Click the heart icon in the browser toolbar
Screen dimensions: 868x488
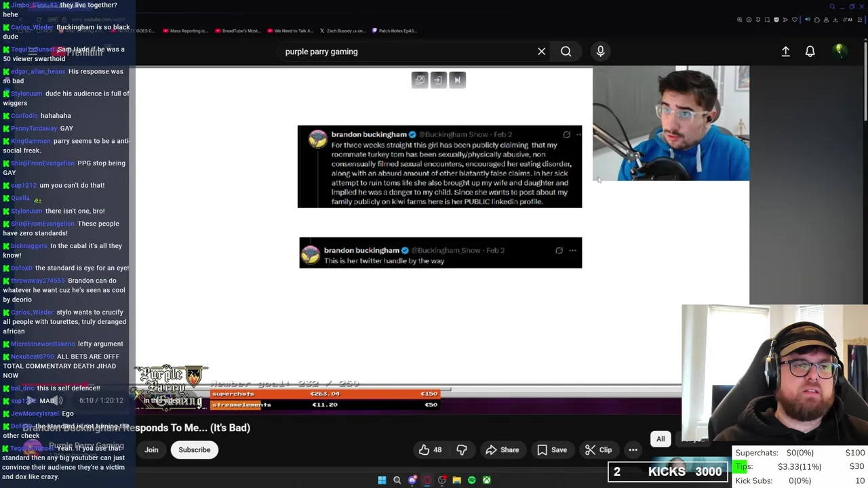pos(795,20)
